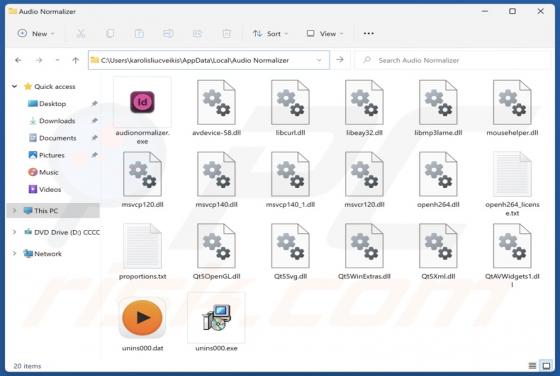The image size is (560, 376).
Task: Click the go-to arrow beside the address bar
Action: 340,60
